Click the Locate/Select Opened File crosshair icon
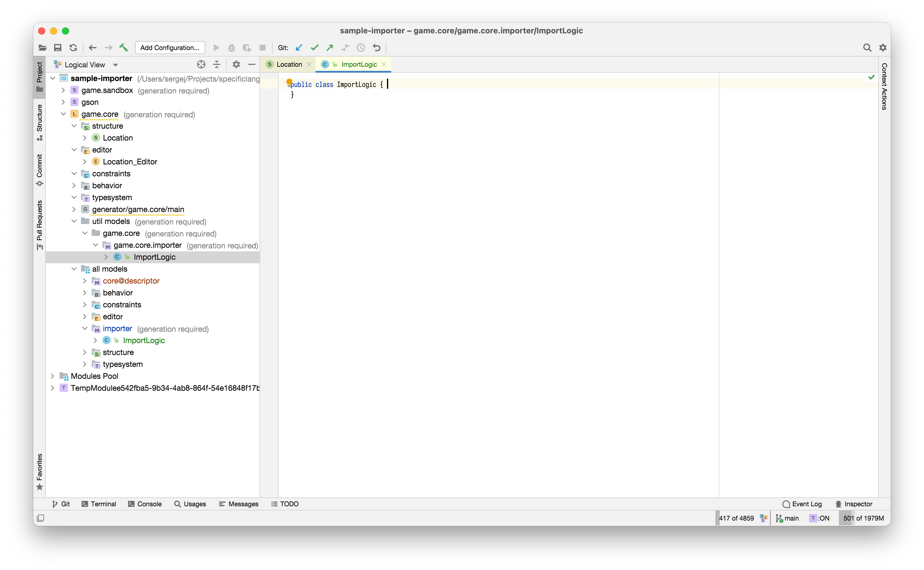Image resolution: width=924 pixels, height=570 pixels. (x=201, y=64)
